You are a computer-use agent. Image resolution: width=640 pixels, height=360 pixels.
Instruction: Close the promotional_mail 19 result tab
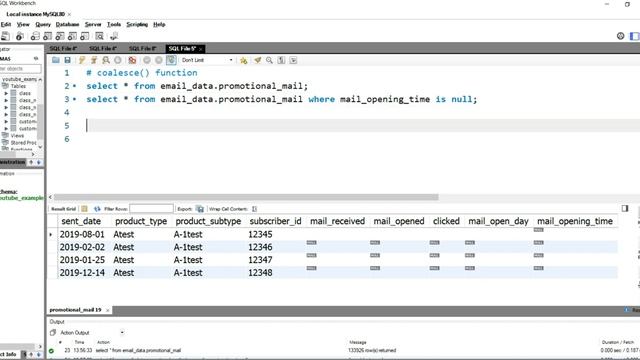click(x=108, y=310)
